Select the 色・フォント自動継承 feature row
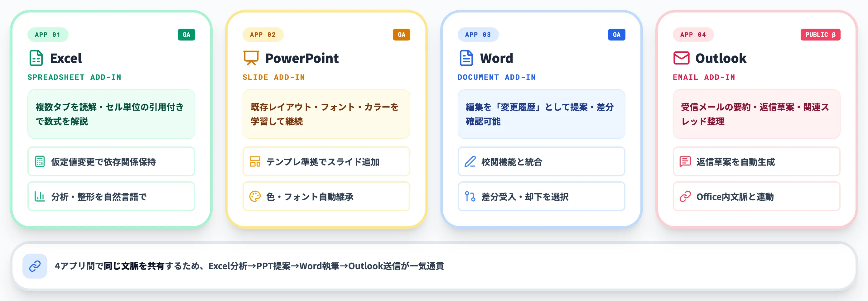 click(x=326, y=196)
